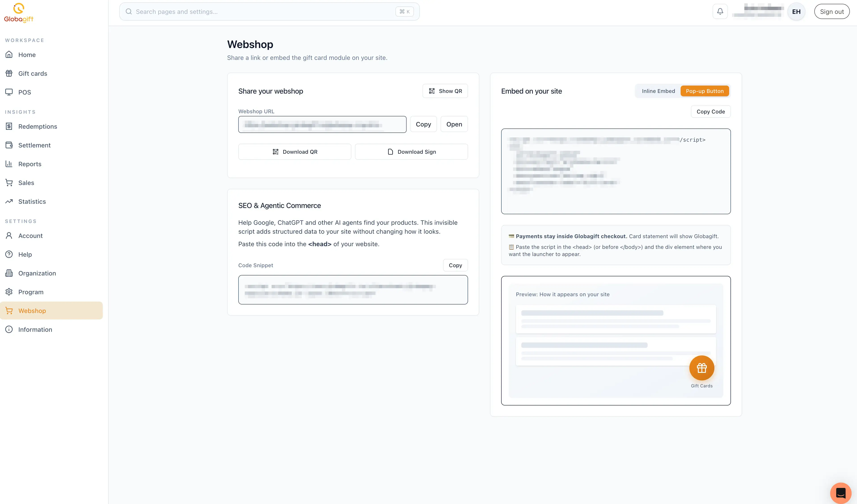Click the Organization building icon

point(9,273)
